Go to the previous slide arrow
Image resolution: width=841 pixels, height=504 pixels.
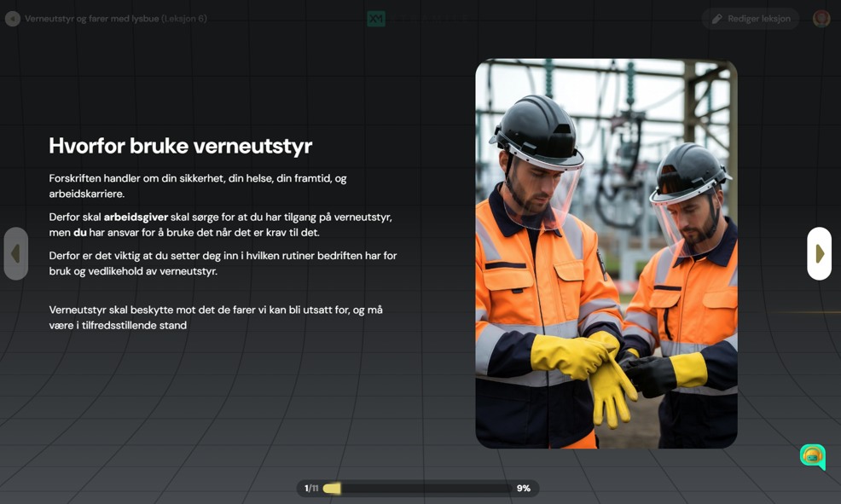(x=15, y=253)
